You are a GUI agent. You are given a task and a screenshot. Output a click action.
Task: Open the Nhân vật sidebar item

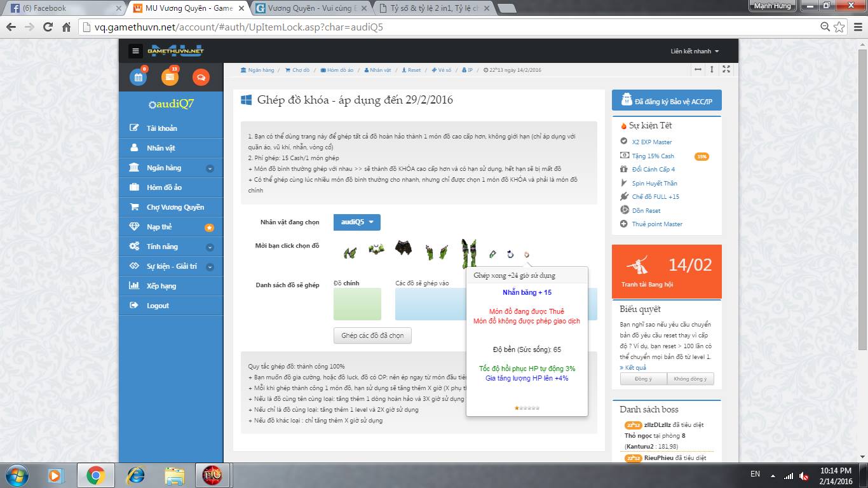[171, 148]
